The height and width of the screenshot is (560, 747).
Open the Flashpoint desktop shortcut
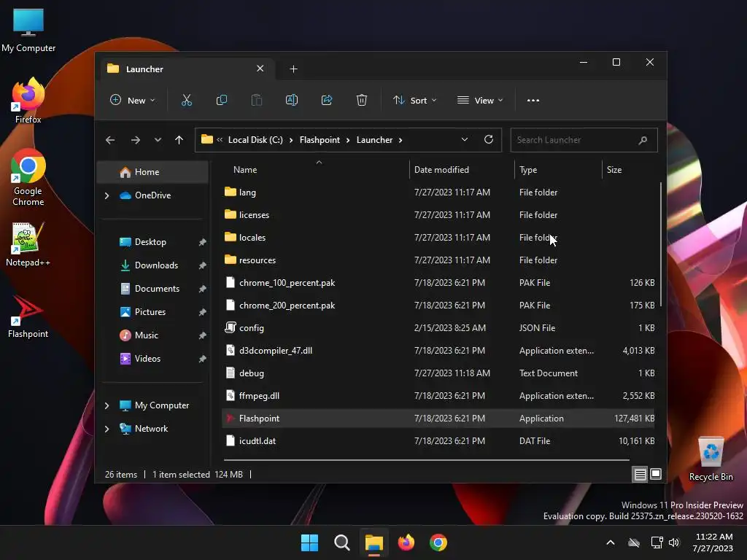click(x=28, y=316)
